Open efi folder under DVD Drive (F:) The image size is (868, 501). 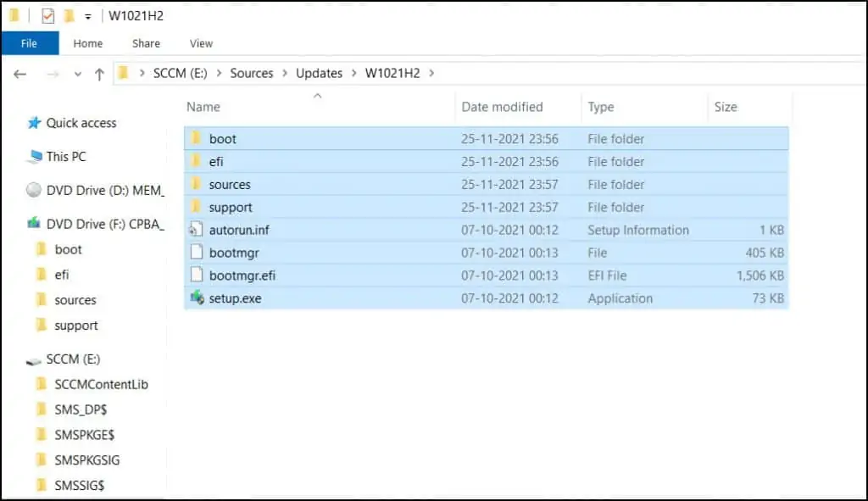[x=61, y=275]
